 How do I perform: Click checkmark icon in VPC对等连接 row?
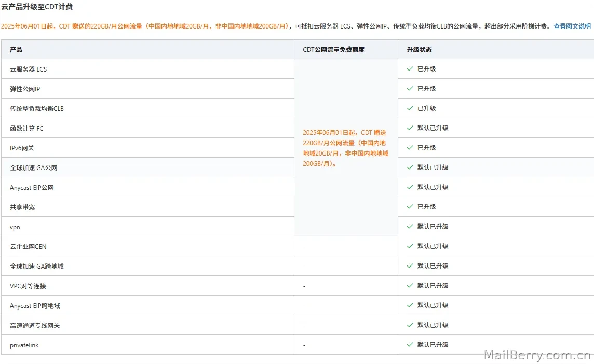coord(410,285)
